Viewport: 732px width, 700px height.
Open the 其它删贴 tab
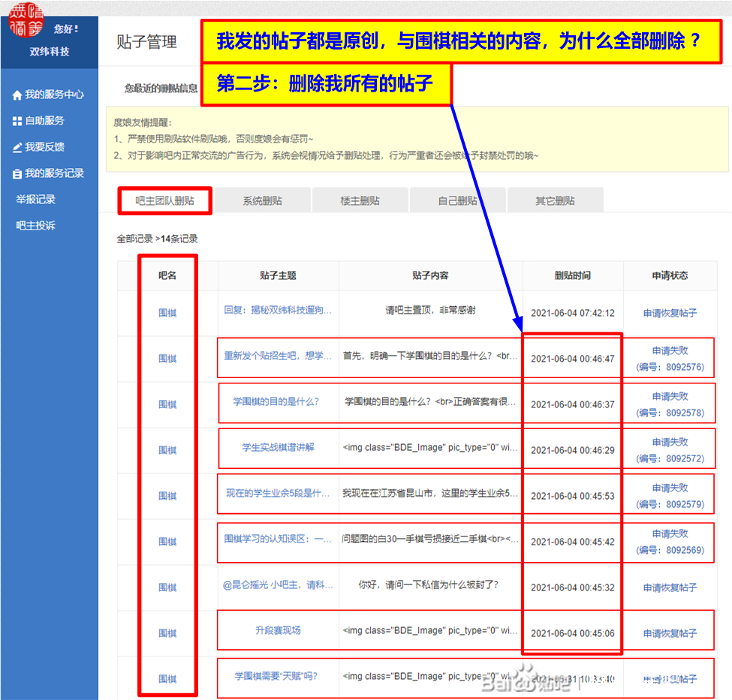[x=555, y=201]
